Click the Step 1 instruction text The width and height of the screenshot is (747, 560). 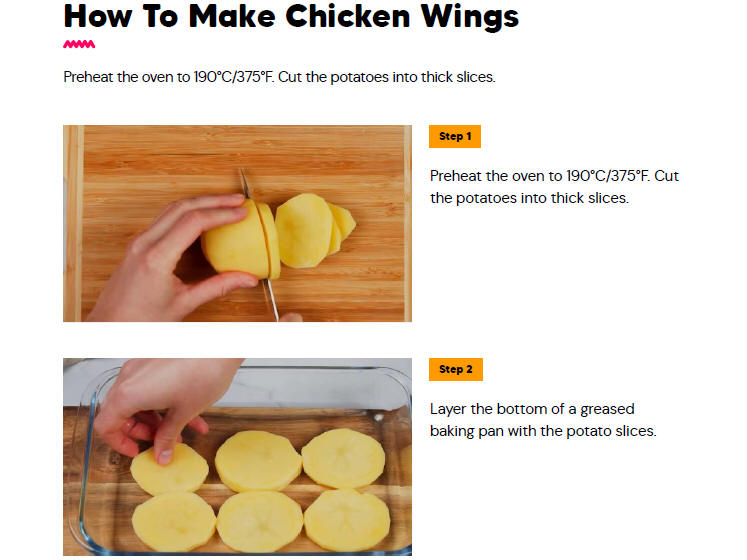click(554, 187)
